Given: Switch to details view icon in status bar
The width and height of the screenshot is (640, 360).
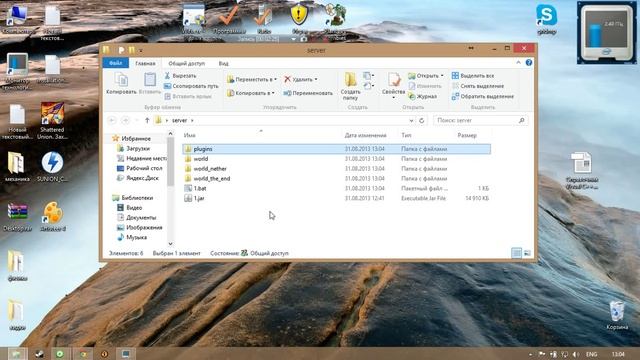Looking at the screenshot, I should click(x=516, y=253).
